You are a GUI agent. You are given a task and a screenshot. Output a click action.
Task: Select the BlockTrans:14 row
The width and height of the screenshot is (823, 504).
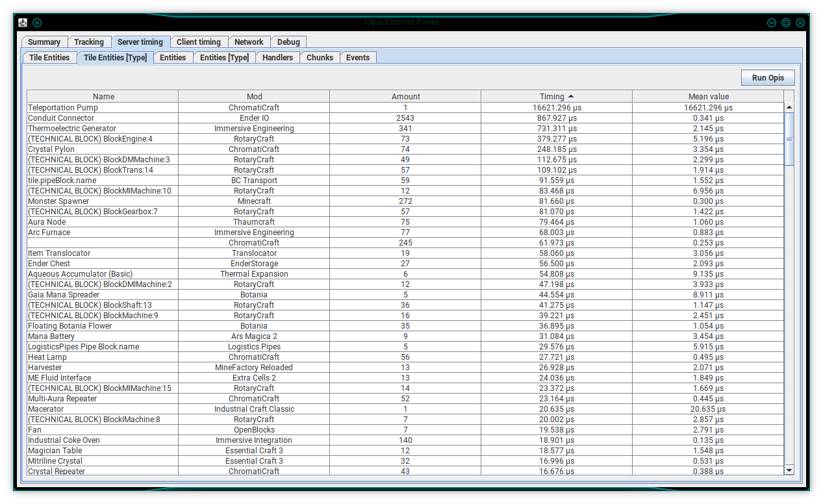click(x=405, y=170)
